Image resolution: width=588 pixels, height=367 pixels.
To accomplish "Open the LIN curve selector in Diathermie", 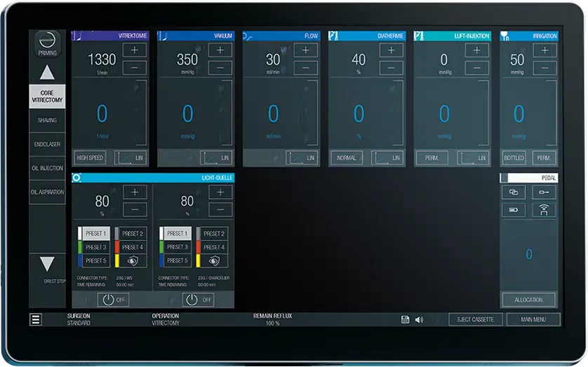I will pos(387,158).
